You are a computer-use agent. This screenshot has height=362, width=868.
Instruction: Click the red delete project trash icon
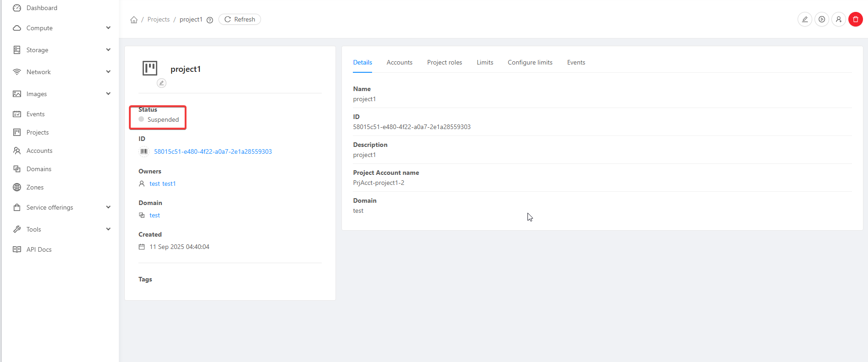[x=855, y=19]
